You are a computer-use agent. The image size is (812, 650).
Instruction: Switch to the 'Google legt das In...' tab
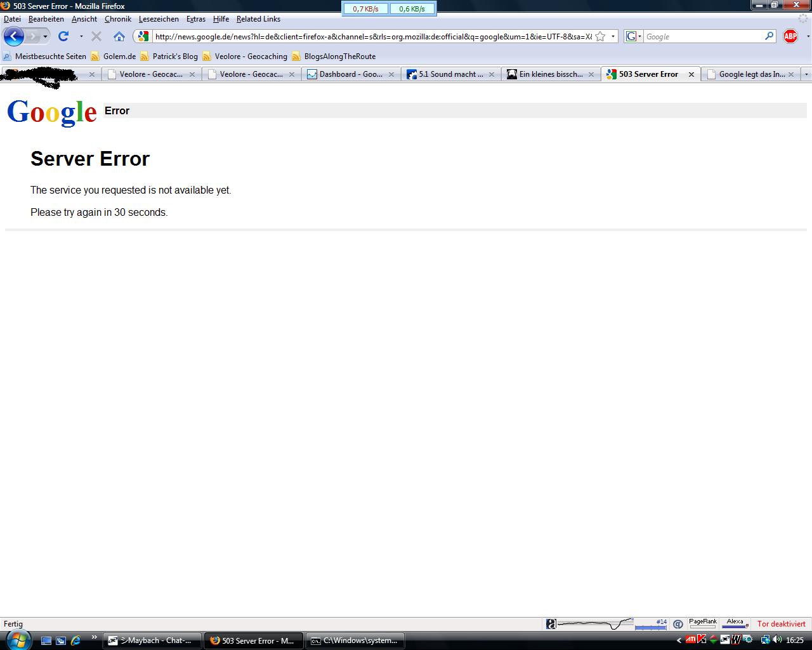point(750,74)
